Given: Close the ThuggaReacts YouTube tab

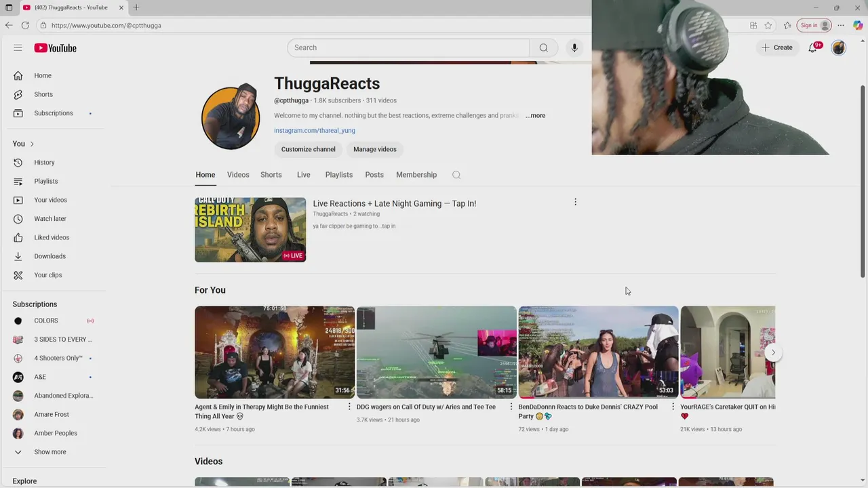Looking at the screenshot, I should 121,7.
